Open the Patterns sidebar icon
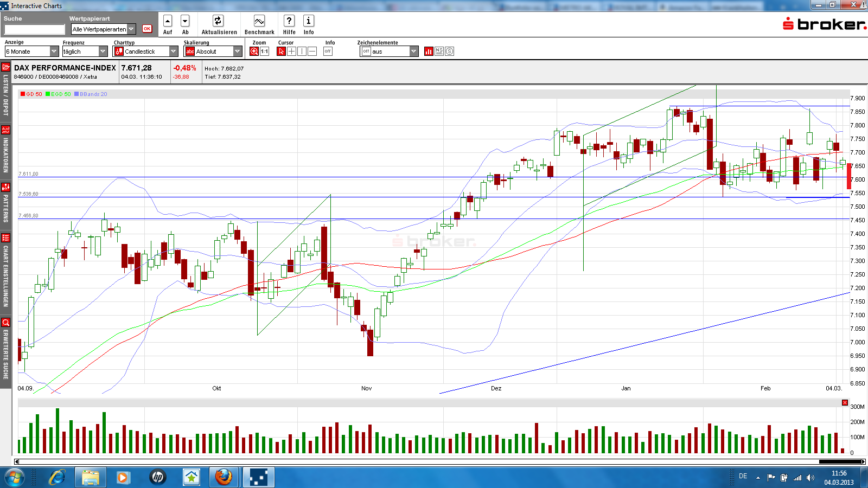The height and width of the screenshot is (488, 868). click(5, 187)
